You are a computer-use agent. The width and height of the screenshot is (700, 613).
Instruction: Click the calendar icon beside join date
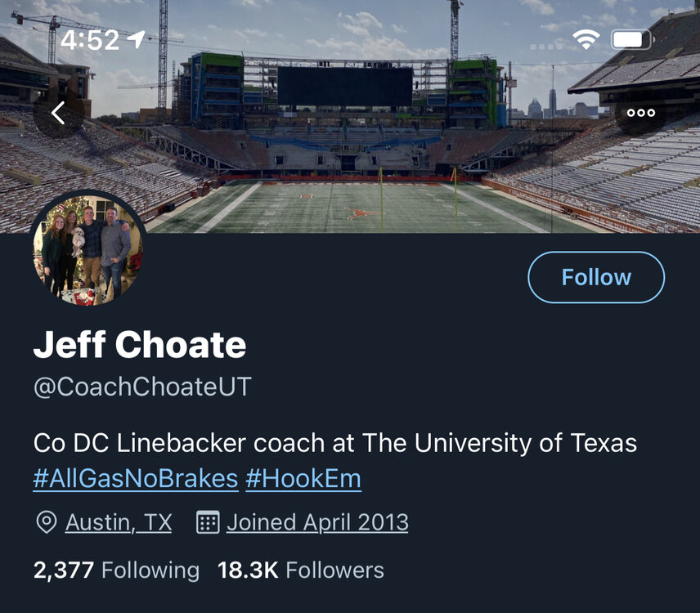click(x=209, y=522)
